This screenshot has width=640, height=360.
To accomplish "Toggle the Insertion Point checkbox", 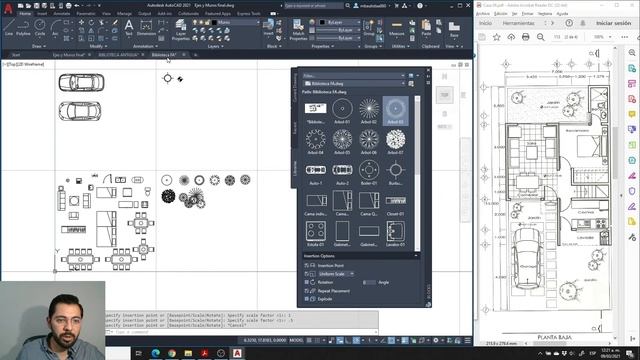I will tap(307, 266).
